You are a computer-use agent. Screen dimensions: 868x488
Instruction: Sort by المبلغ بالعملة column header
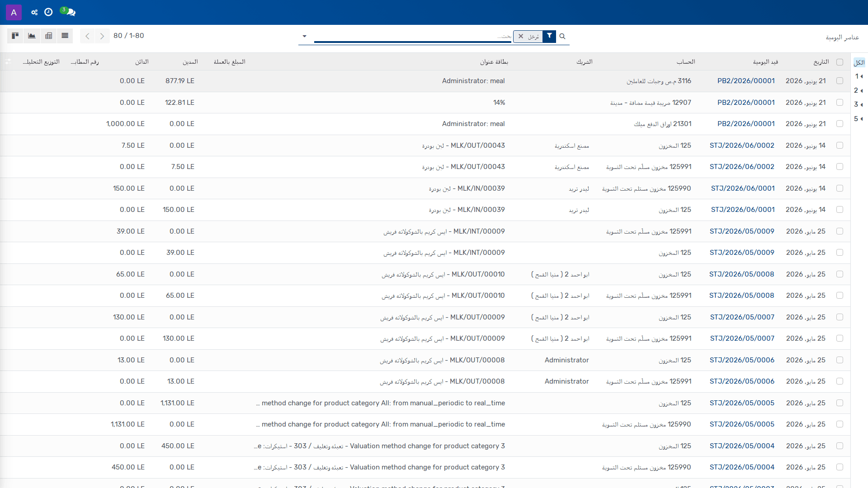(230, 62)
